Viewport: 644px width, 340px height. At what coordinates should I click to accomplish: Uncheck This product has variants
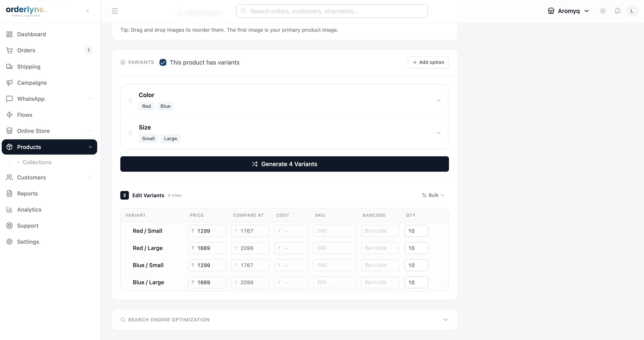[163, 62]
